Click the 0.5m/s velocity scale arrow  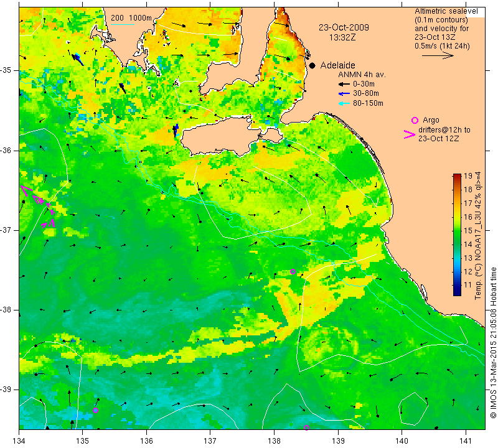[x=438, y=55]
